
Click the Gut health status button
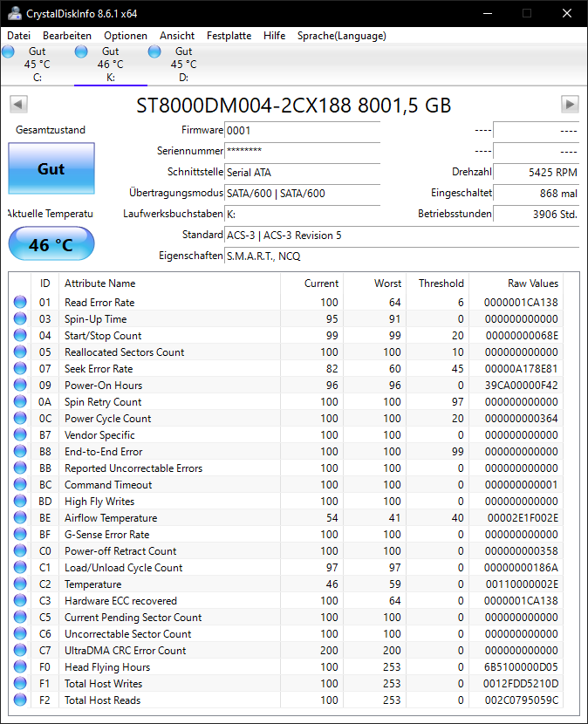click(x=51, y=168)
